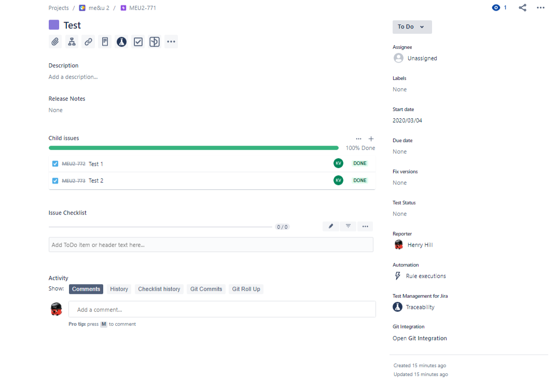
Task: Edit the Start date 2020/03/04 value
Action: [x=407, y=120]
